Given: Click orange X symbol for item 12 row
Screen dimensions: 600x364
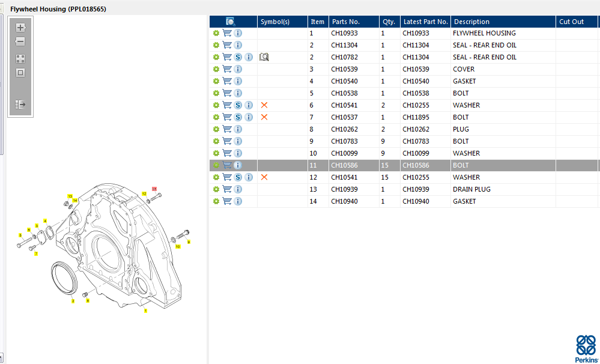Looking at the screenshot, I should click(264, 177).
